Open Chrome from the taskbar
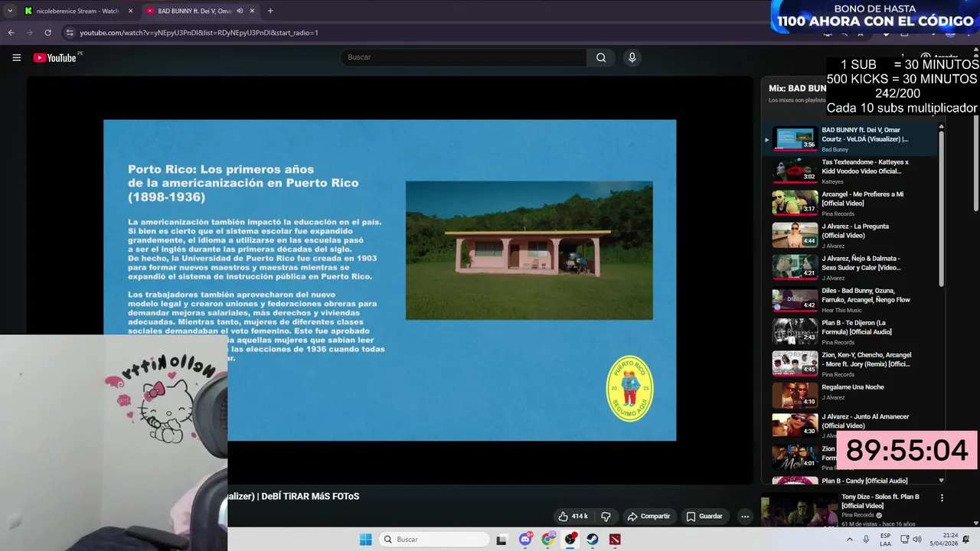Image resolution: width=980 pixels, height=551 pixels. coord(547,540)
